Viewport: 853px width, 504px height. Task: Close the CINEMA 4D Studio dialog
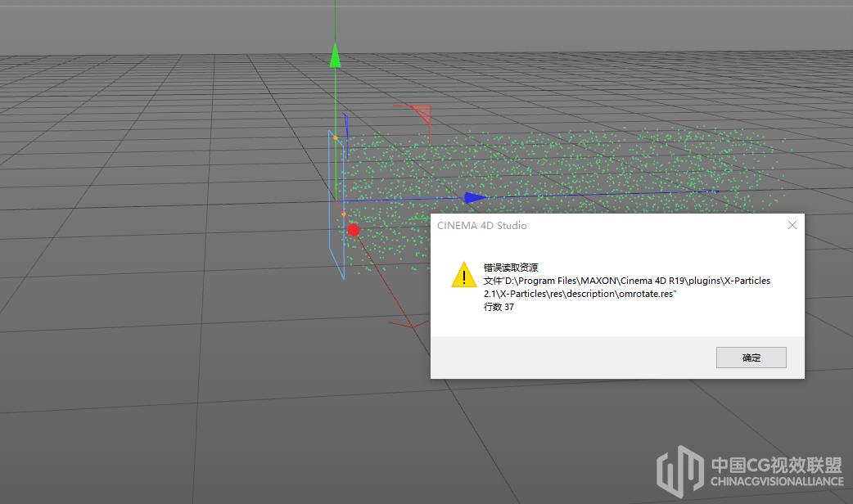pyautogui.click(x=792, y=225)
